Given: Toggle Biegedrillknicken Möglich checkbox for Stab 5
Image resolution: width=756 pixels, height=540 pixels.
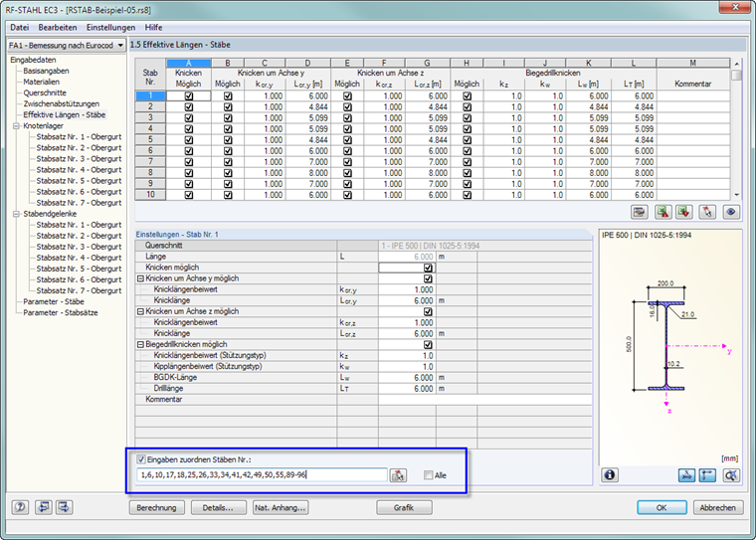Looking at the screenshot, I should [467, 140].
